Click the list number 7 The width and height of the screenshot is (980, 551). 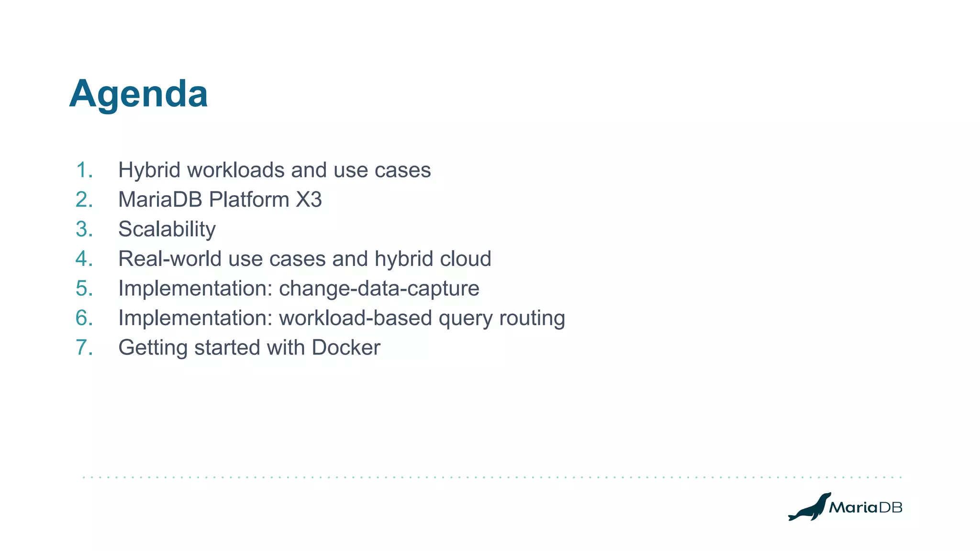coord(84,348)
